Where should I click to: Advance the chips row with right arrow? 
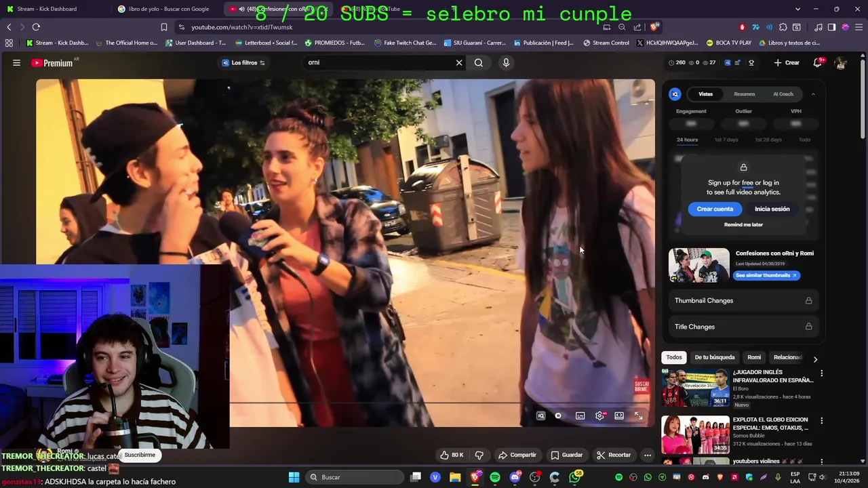815,359
